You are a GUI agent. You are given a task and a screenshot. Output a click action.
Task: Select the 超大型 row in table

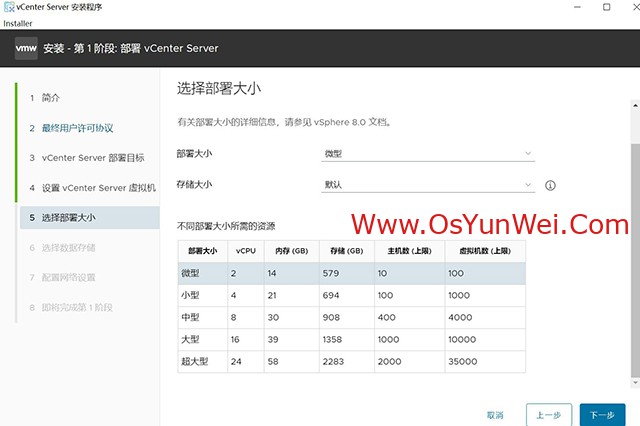351,362
